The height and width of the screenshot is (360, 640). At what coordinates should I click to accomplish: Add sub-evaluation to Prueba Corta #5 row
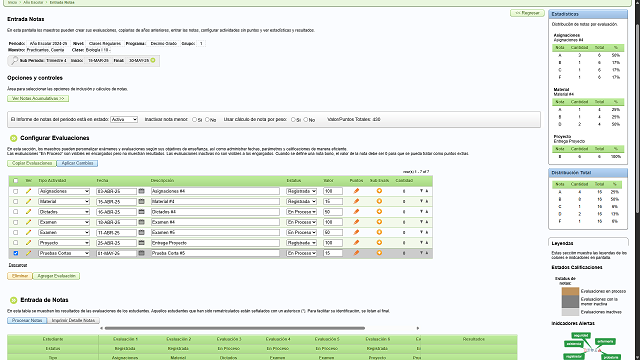pos(379,253)
